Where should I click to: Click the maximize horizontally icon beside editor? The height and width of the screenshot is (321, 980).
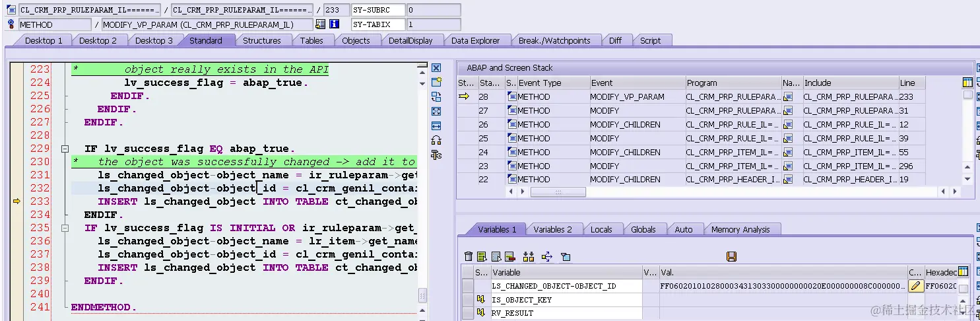(436, 125)
